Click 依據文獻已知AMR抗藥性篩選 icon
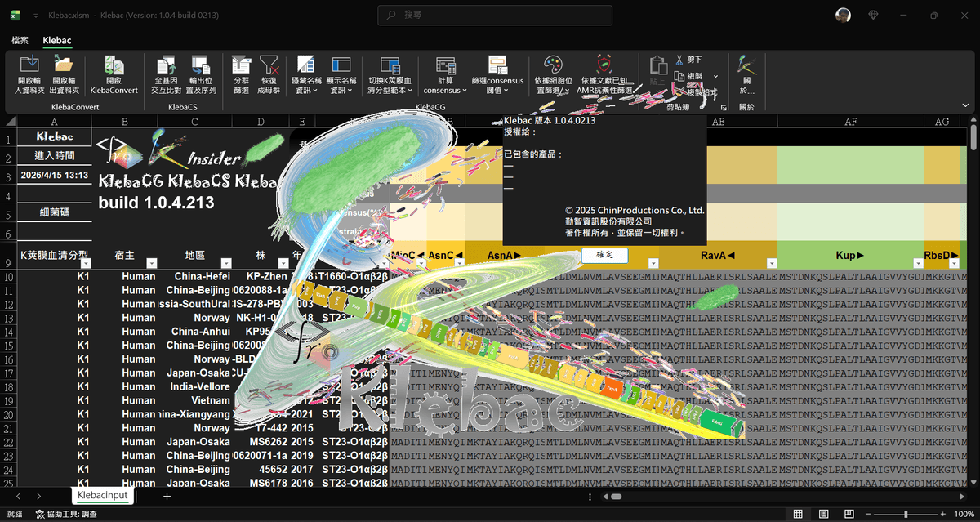This screenshot has height=522, width=980. point(604,65)
